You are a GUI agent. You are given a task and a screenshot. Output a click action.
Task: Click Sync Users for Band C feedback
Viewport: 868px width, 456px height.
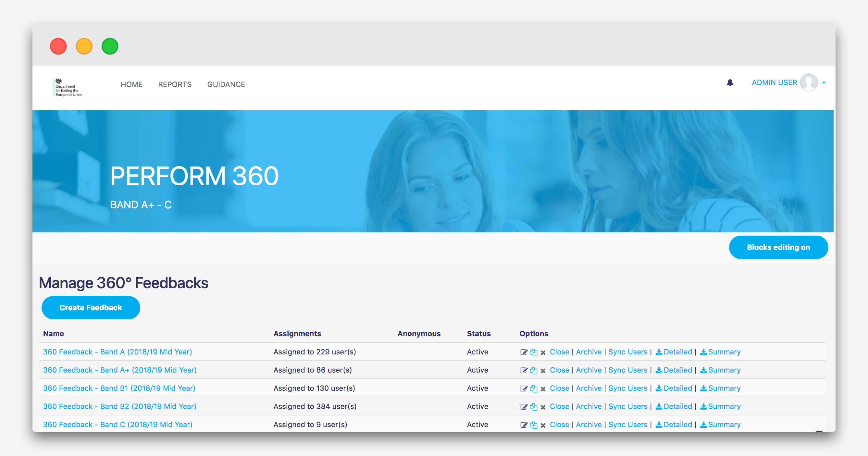click(x=628, y=425)
